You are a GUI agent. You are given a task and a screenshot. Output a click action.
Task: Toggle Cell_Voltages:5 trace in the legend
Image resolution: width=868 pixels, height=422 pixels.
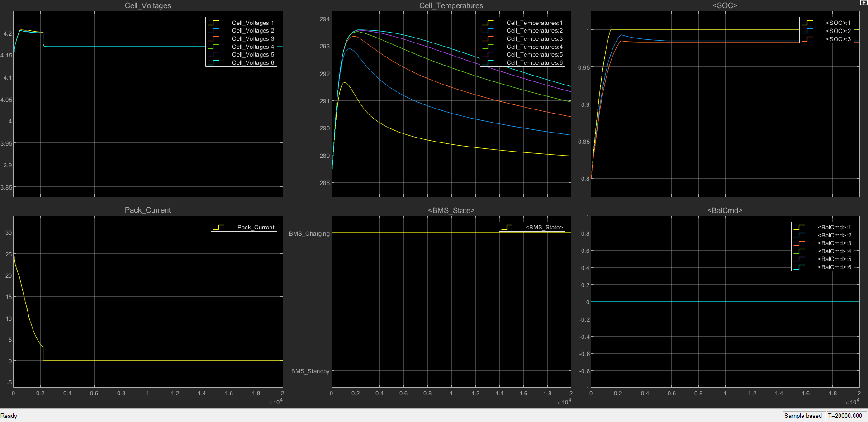click(x=253, y=55)
